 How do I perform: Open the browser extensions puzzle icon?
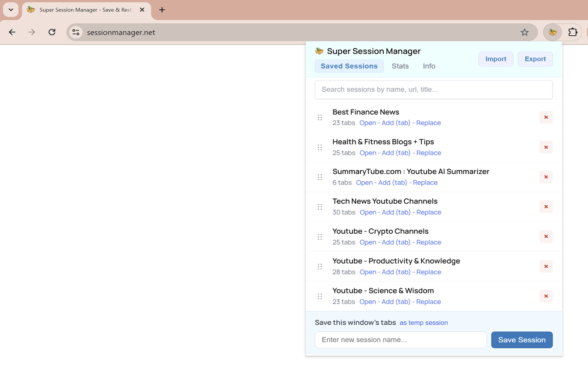[572, 32]
